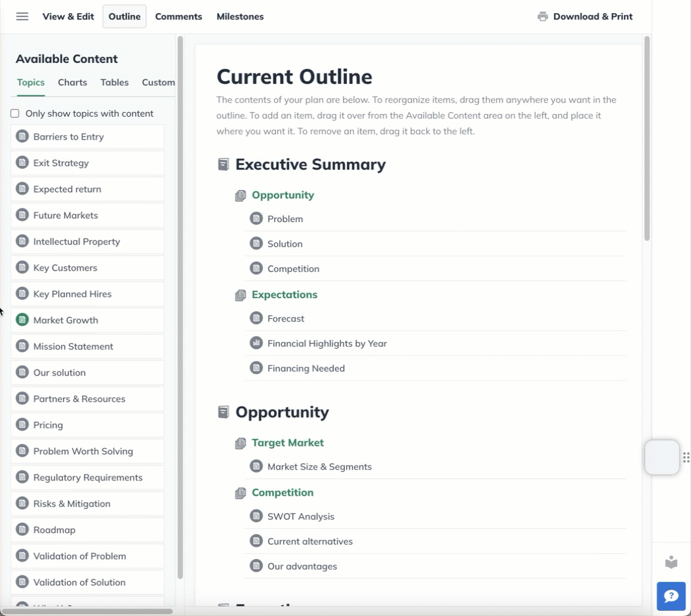
Task: Select the Exit Strategy topic
Action: click(88, 163)
